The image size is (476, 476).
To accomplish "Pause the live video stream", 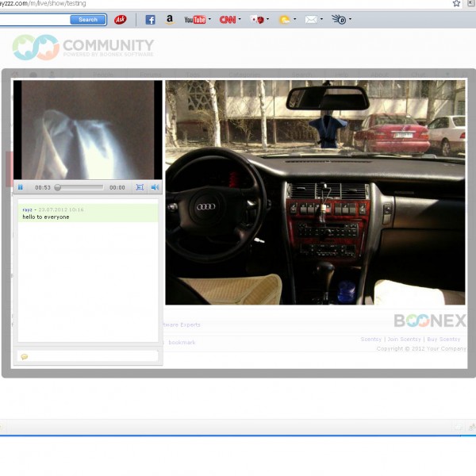I will tap(21, 187).
